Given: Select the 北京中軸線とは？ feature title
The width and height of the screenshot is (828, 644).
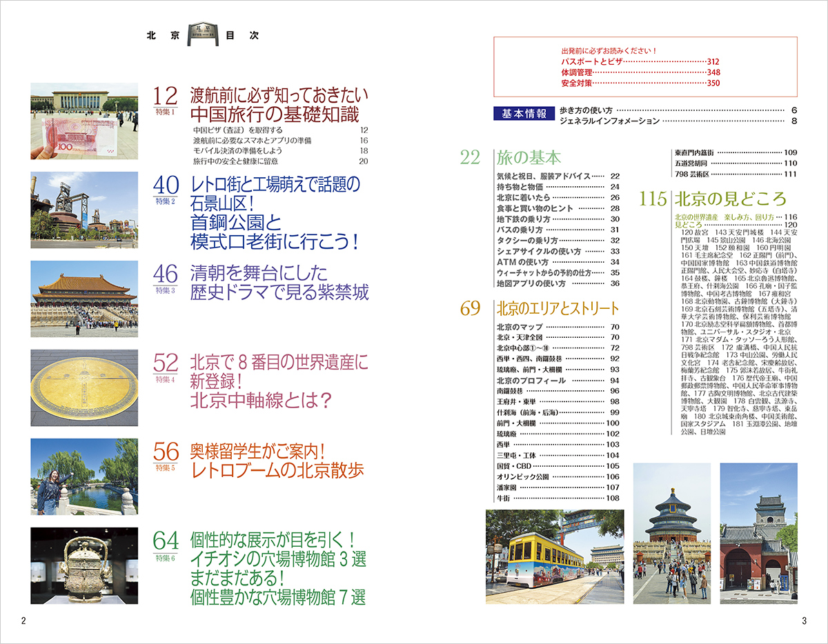Looking at the screenshot, I should point(262,401).
